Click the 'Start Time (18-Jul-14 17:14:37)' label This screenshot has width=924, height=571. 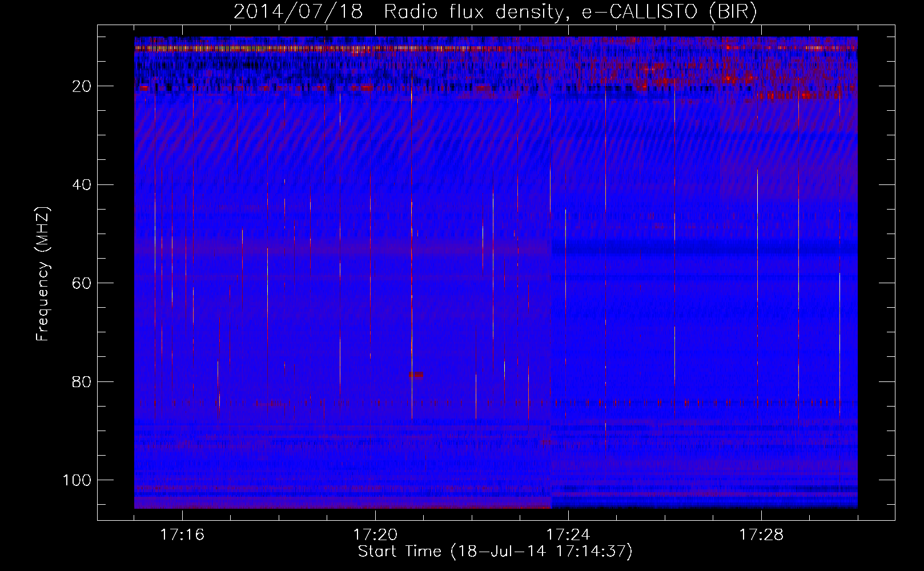495,552
